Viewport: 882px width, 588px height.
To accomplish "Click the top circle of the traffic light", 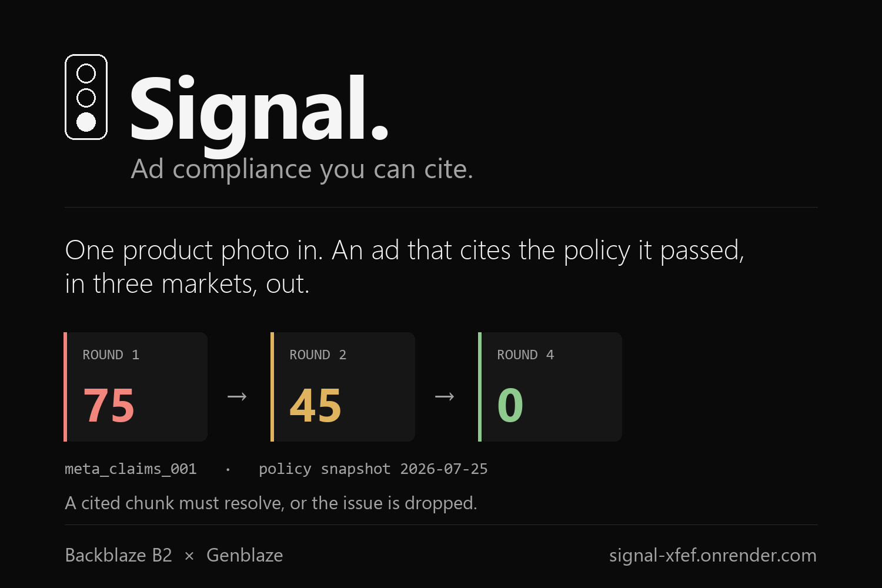I will point(86,73).
